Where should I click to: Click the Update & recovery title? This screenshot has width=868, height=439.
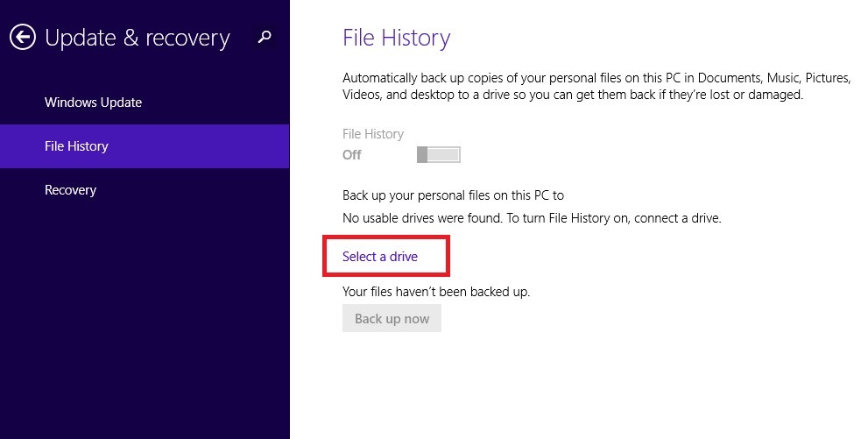coord(137,38)
